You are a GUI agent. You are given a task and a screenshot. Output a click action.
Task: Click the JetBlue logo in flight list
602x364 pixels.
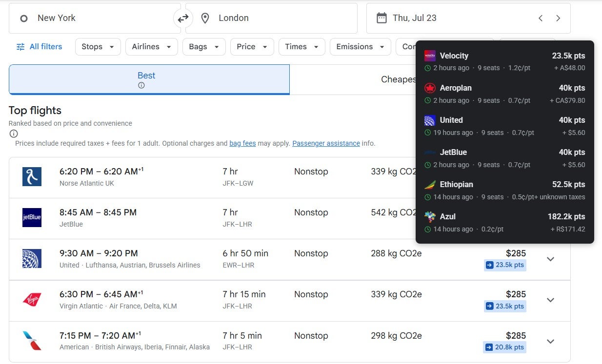[32, 217]
